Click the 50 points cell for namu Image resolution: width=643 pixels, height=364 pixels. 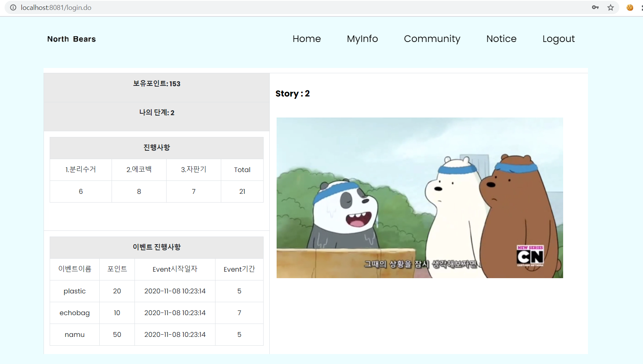point(117,335)
